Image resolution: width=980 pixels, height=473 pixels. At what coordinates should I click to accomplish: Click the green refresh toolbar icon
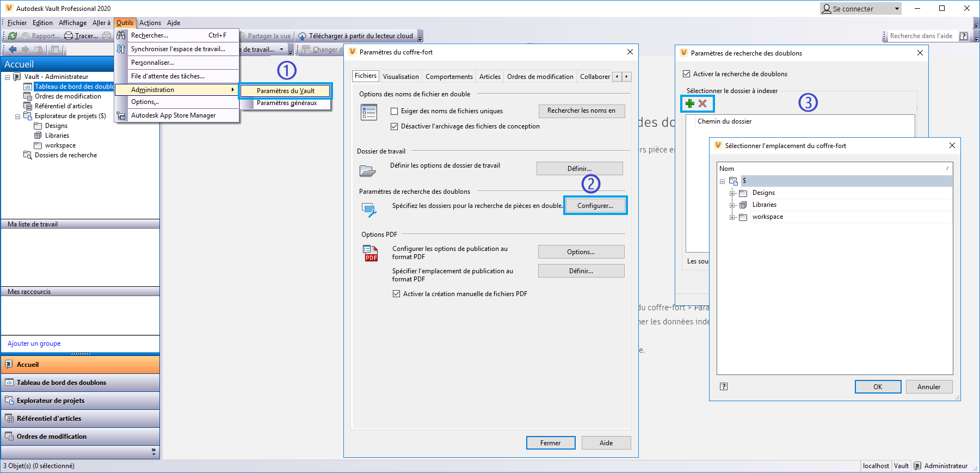(13, 36)
